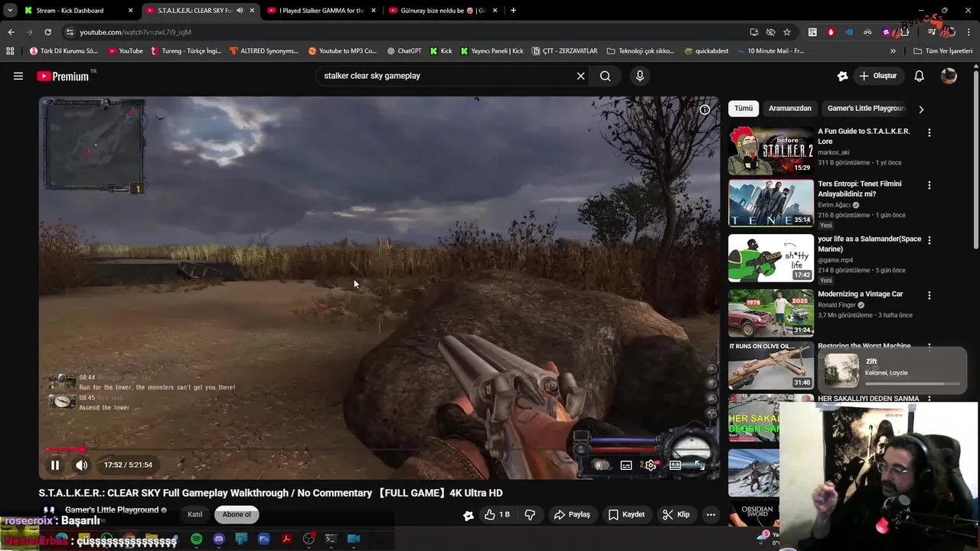Create a clip with Klip button
980x551 pixels.
(676, 515)
